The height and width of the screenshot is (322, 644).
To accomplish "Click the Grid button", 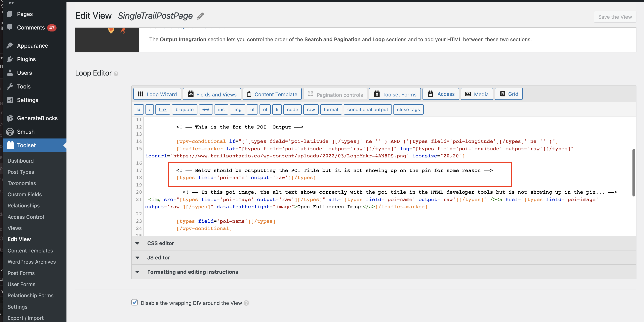I will tap(509, 94).
